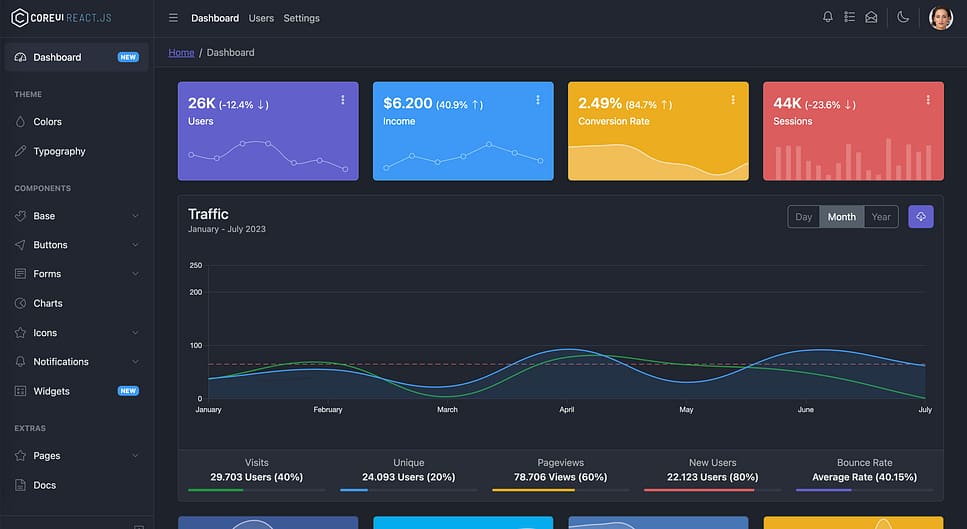Open the task list icon in the header
Screen dimensions: 967x529
849,17
